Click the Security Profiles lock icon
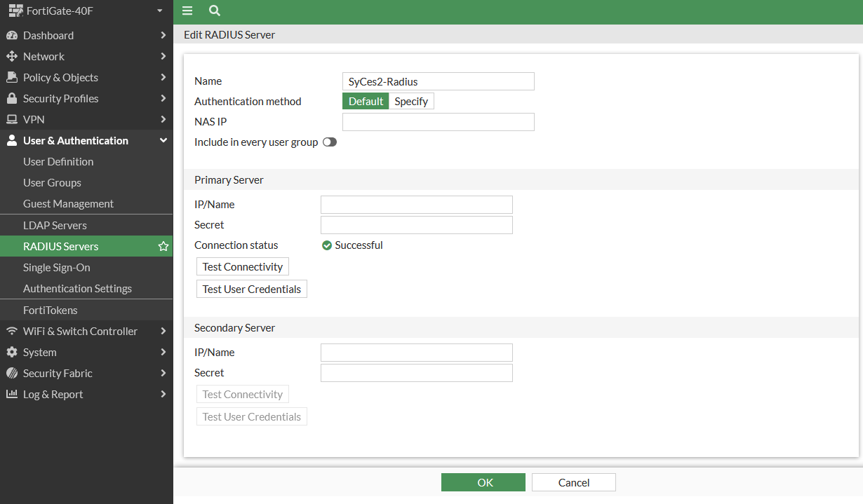Image resolution: width=863 pixels, height=504 pixels. (x=11, y=98)
